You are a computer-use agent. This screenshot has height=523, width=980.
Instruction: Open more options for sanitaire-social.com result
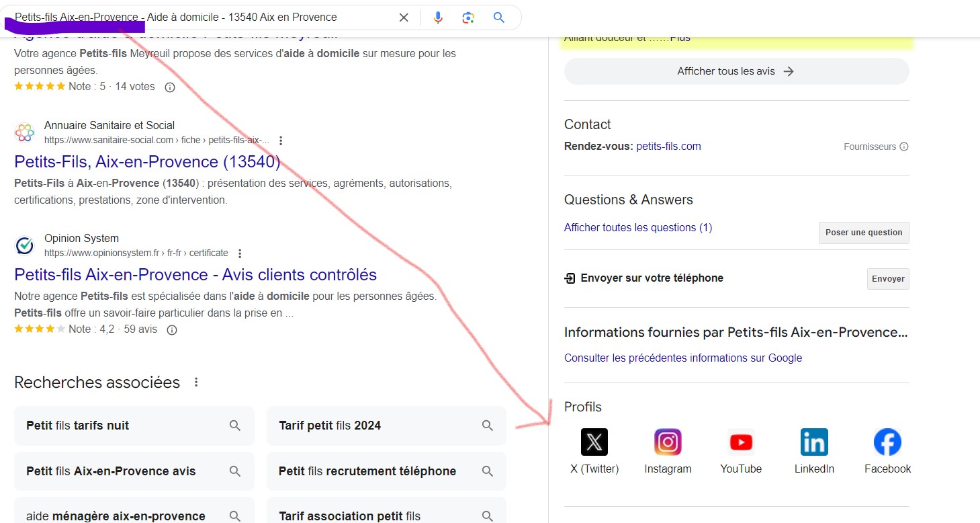pos(281,140)
